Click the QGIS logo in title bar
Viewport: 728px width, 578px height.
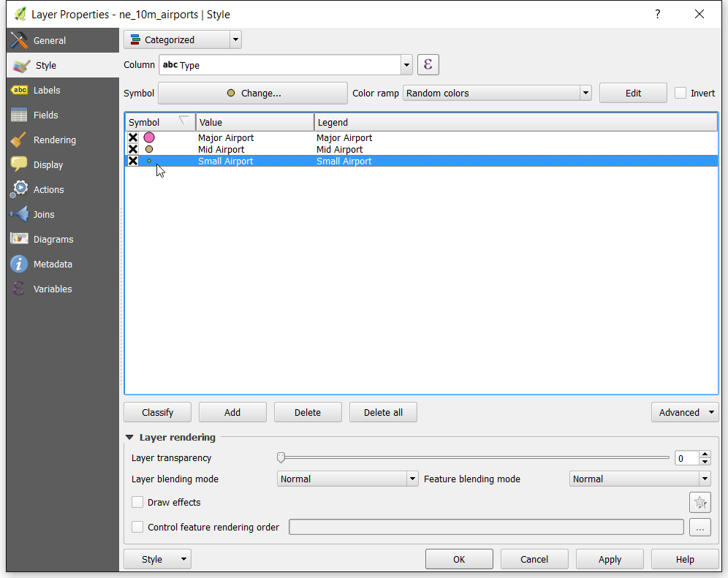(x=20, y=15)
